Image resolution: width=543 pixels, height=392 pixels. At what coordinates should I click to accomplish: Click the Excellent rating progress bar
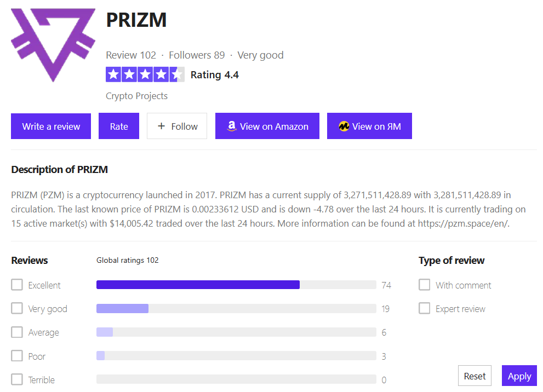pos(236,285)
